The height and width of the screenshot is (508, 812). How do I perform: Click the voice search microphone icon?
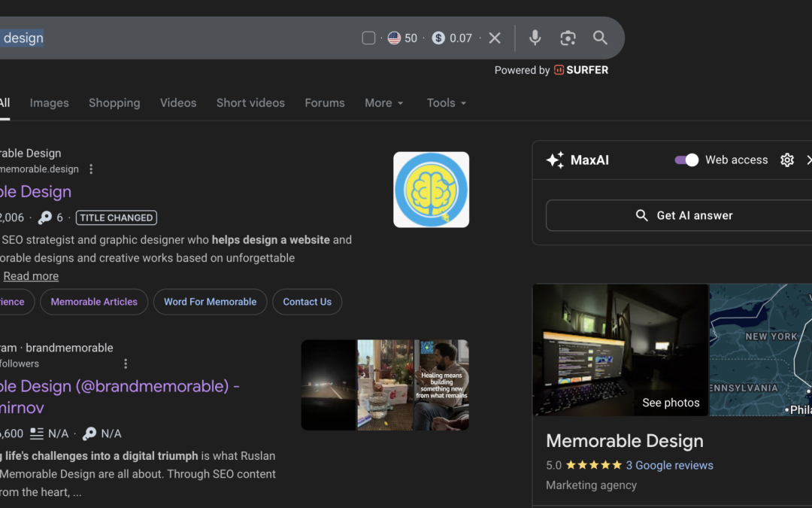tap(535, 38)
